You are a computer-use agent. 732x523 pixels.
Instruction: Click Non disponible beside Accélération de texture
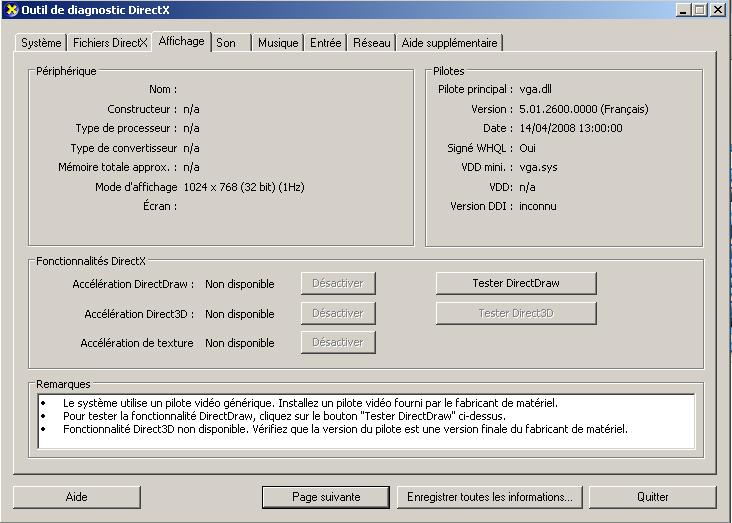[x=239, y=343]
